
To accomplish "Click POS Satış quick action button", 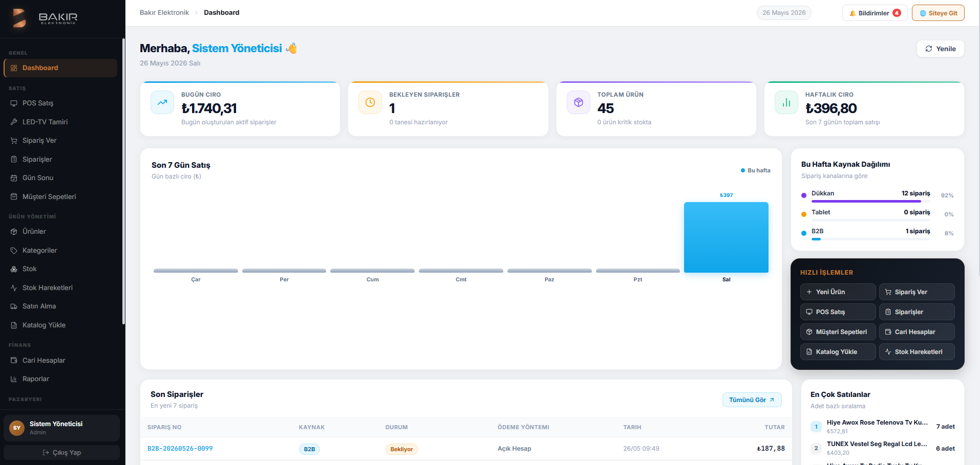I will click(x=838, y=312).
